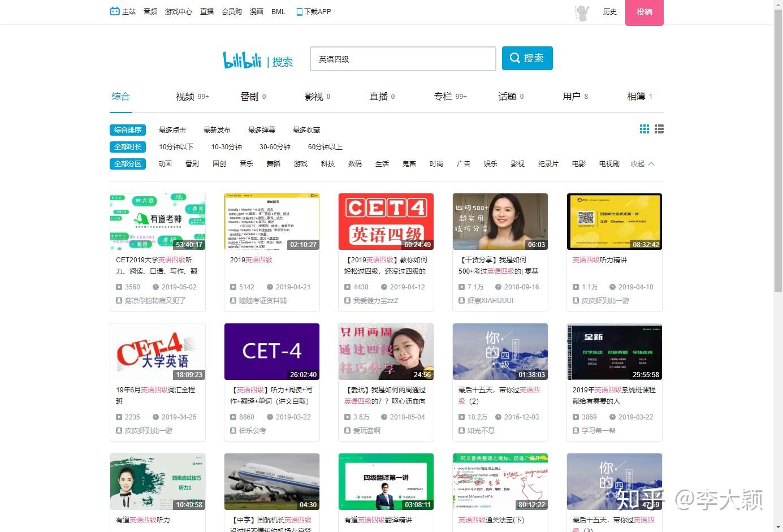Click clock icon next to 2019-05-02
This screenshot has height=532, width=783.
(x=155, y=287)
